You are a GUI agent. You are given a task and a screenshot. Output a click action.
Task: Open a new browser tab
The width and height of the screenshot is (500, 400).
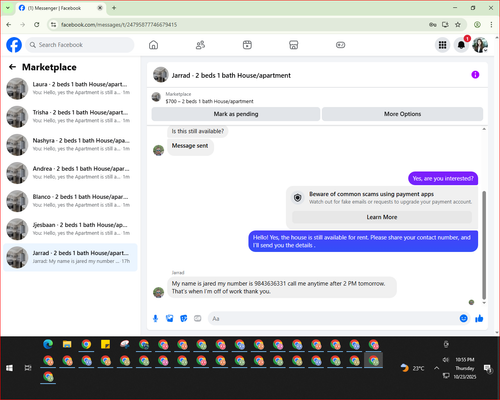(114, 8)
